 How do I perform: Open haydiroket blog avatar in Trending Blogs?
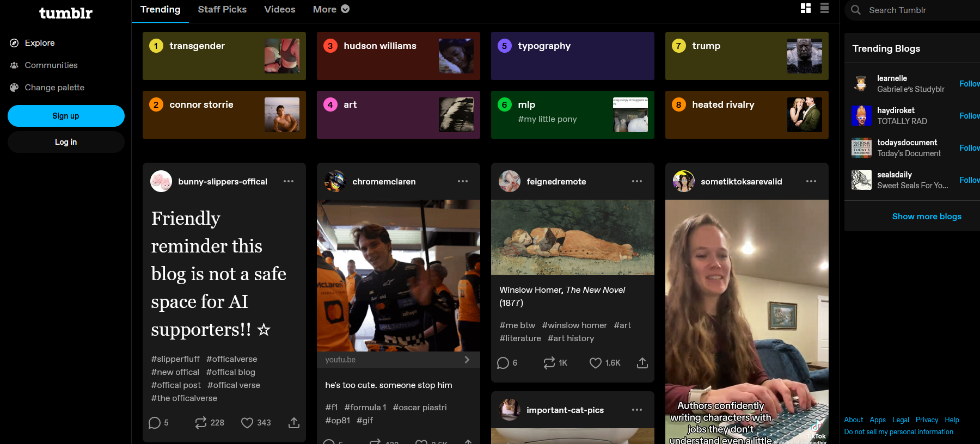click(x=861, y=116)
